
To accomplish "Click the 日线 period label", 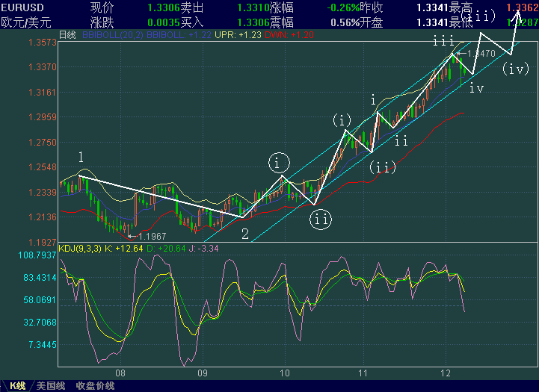I will pyautogui.click(x=67, y=34).
